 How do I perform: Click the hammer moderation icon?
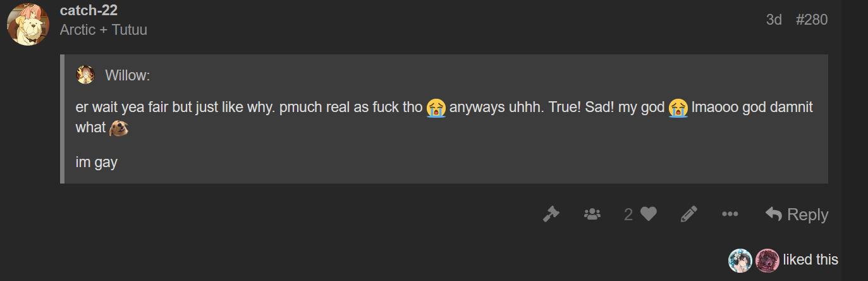[x=551, y=215]
